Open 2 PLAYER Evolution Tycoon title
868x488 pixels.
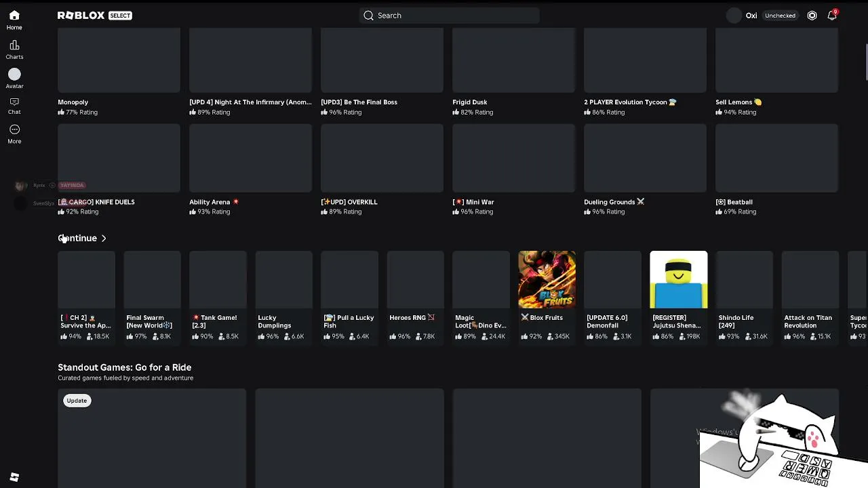coord(630,102)
